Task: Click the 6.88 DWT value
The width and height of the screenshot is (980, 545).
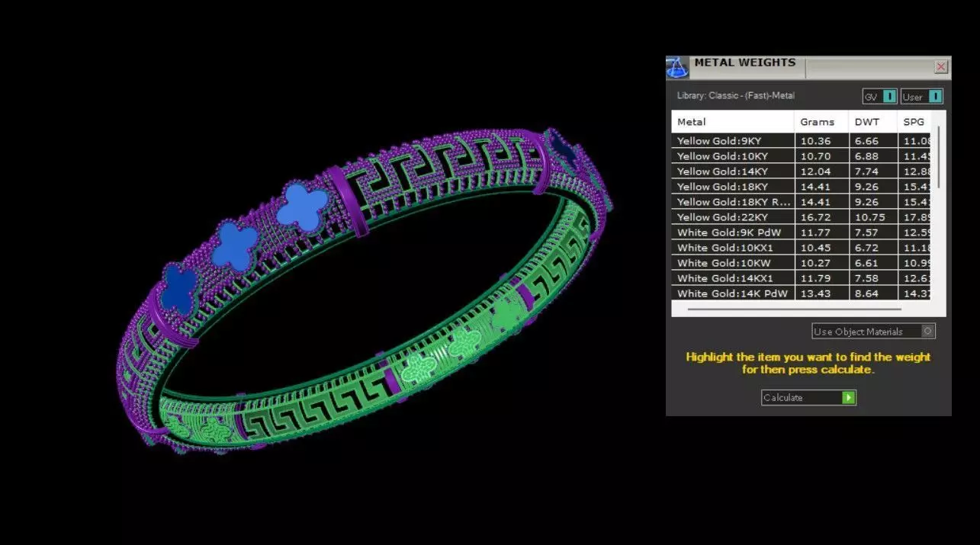Action: pos(866,156)
